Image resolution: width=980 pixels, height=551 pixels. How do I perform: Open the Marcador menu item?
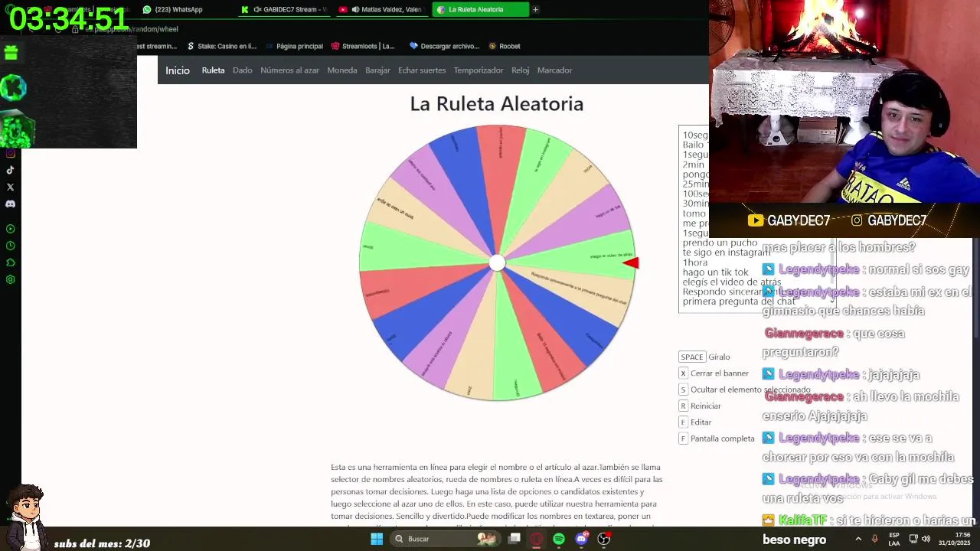click(555, 70)
